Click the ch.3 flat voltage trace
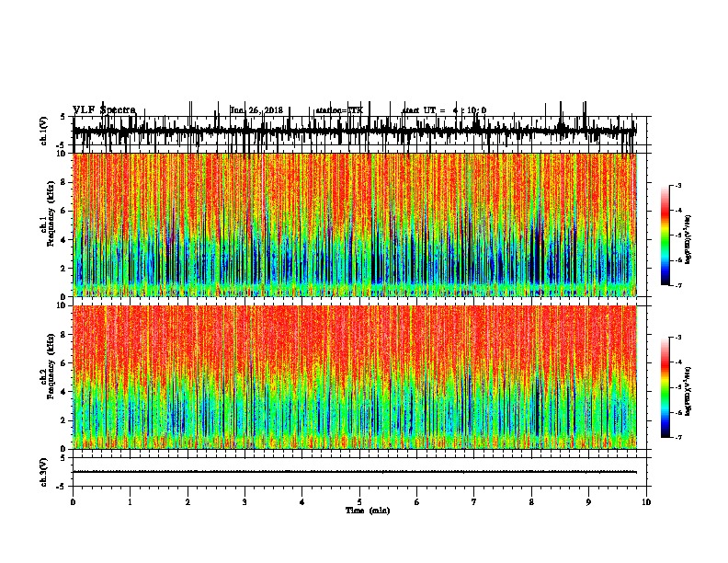 coord(355,472)
